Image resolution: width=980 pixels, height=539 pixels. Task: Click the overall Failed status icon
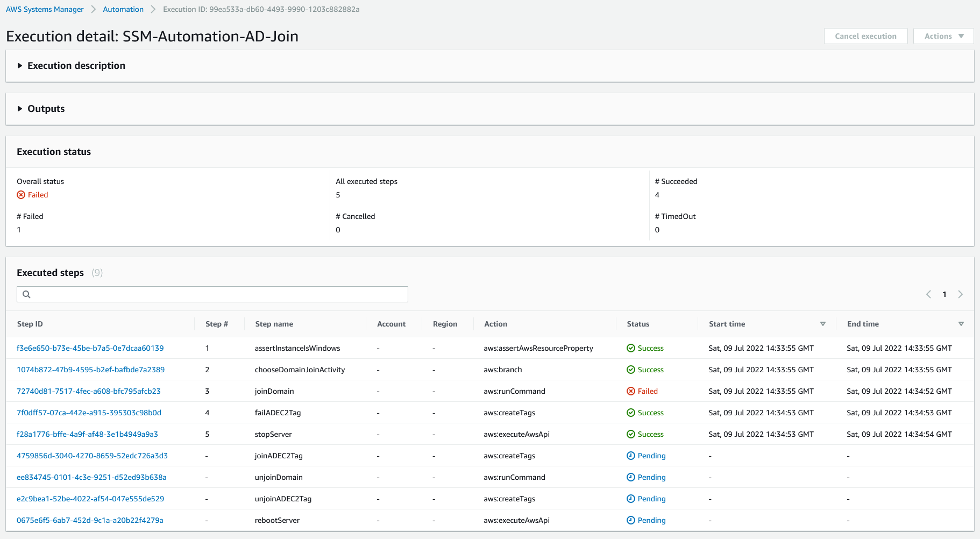(21, 195)
